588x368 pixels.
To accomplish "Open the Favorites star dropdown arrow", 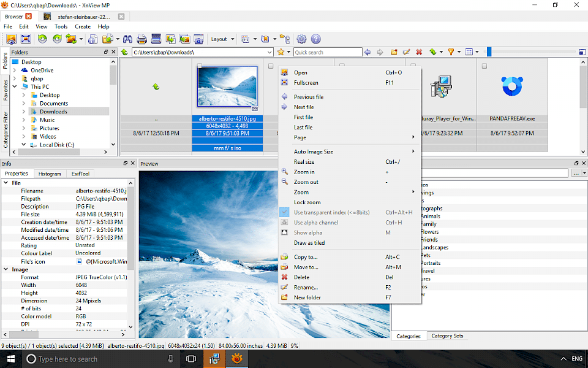I will pyautogui.click(x=288, y=52).
